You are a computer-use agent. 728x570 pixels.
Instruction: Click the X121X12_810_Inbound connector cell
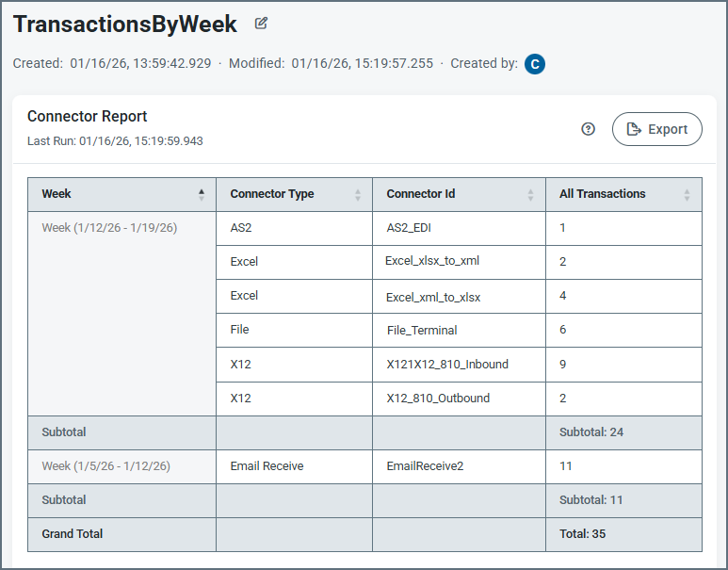pos(447,364)
